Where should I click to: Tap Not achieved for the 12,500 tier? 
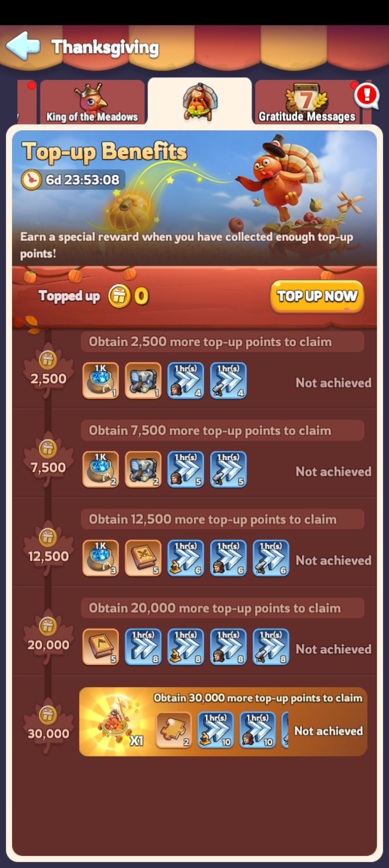tap(334, 560)
